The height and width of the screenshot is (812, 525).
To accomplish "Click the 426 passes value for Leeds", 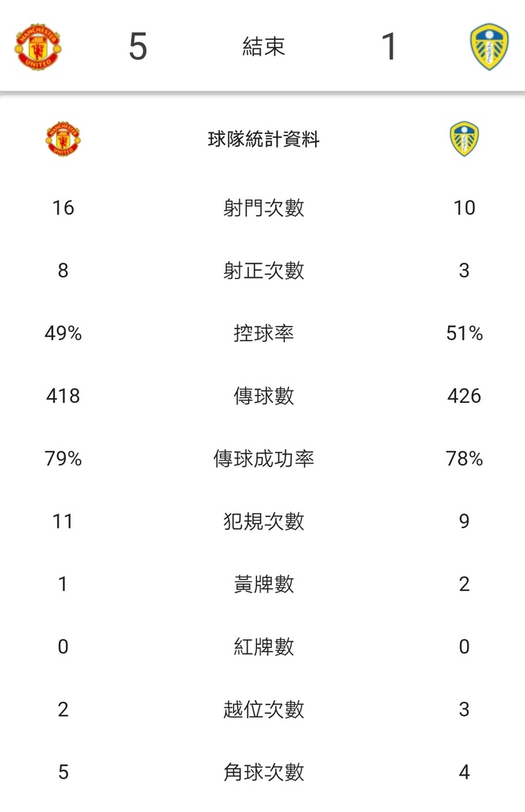I will pyautogui.click(x=465, y=396).
